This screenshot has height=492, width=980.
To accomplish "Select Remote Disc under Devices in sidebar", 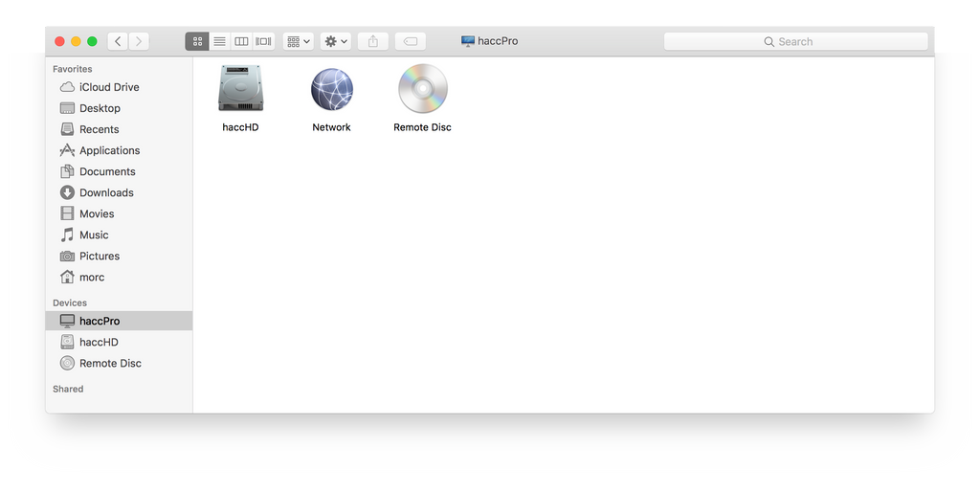I will [x=119, y=363].
